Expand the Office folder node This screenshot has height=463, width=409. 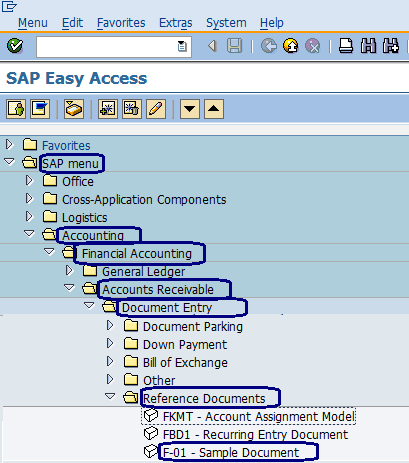29,180
